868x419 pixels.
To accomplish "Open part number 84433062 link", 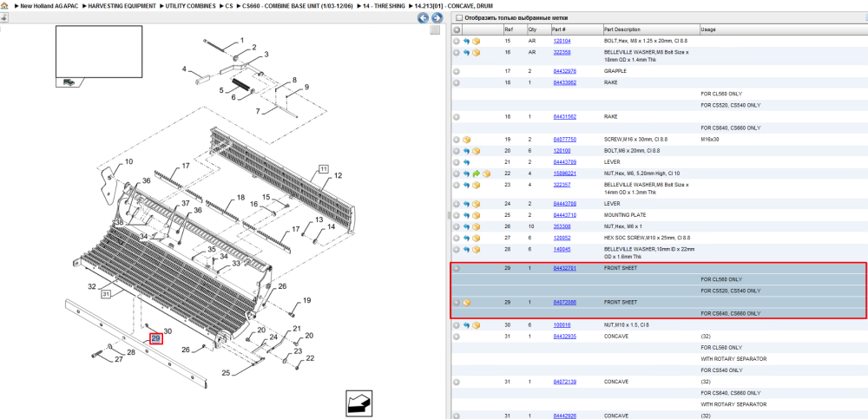I will coord(565,82).
